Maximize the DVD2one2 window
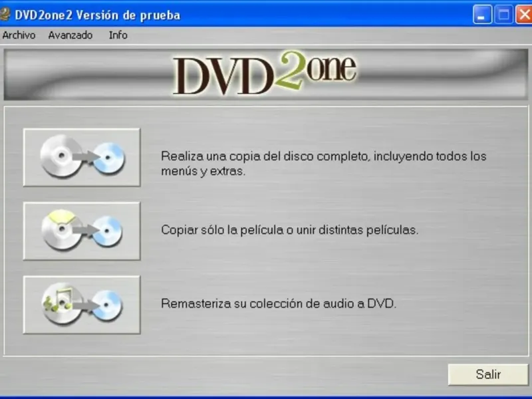This screenshot has height=399, width=532. coord(503,15)
